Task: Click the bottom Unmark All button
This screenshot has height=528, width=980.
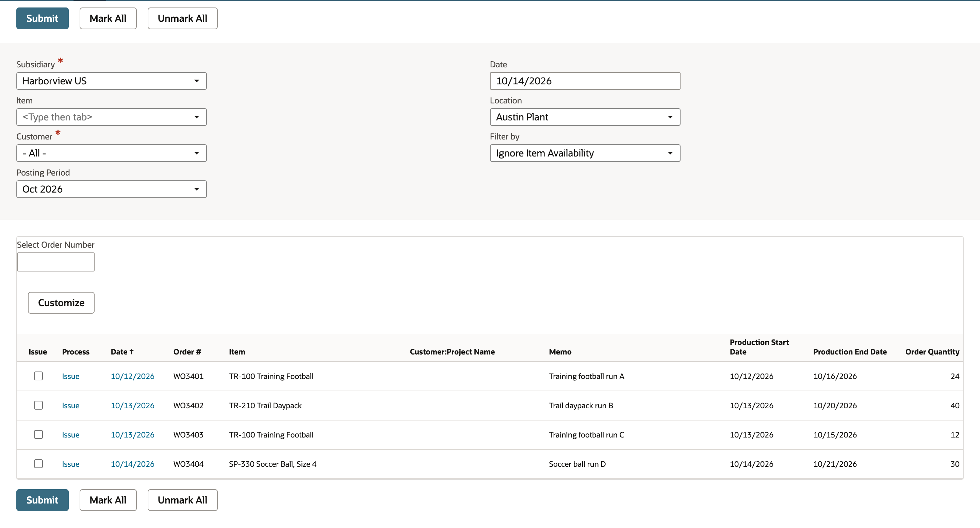Action: pos(183,500)
